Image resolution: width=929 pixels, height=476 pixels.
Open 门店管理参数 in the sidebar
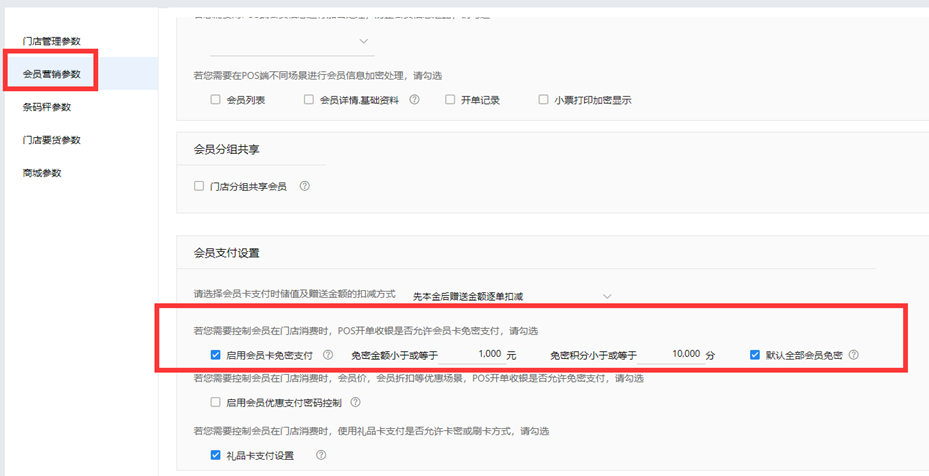click(51, 41)
